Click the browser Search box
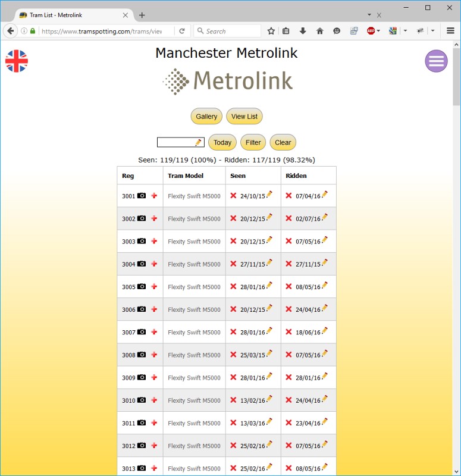 point(227,31)
